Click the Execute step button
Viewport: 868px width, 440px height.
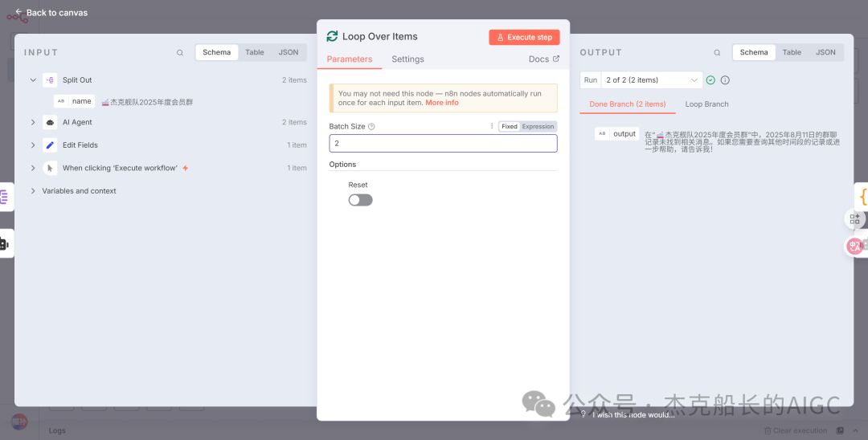pyautogui.click(x=524, y=38)
